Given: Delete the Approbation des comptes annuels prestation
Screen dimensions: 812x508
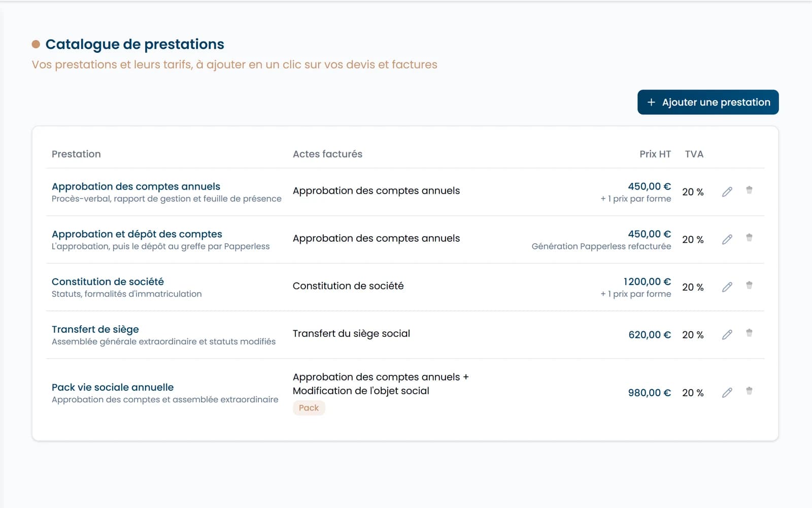Looking at the screenshot, I should pyautogui.click(x=749, y=190).
